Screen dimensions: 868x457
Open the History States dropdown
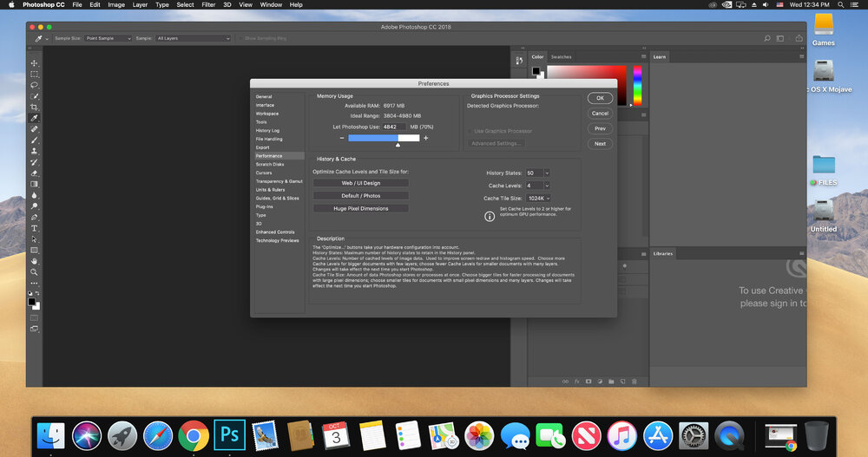tap(547, 173)
